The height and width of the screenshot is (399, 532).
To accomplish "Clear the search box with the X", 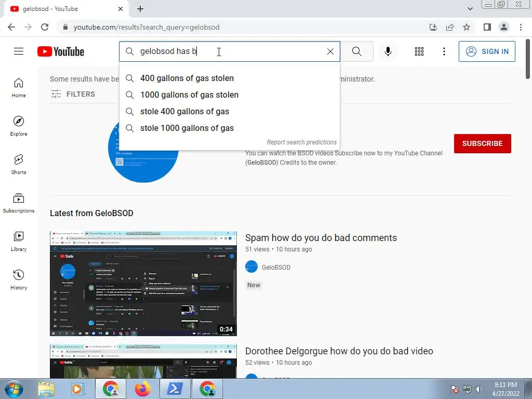I will [x=330, y=51].
